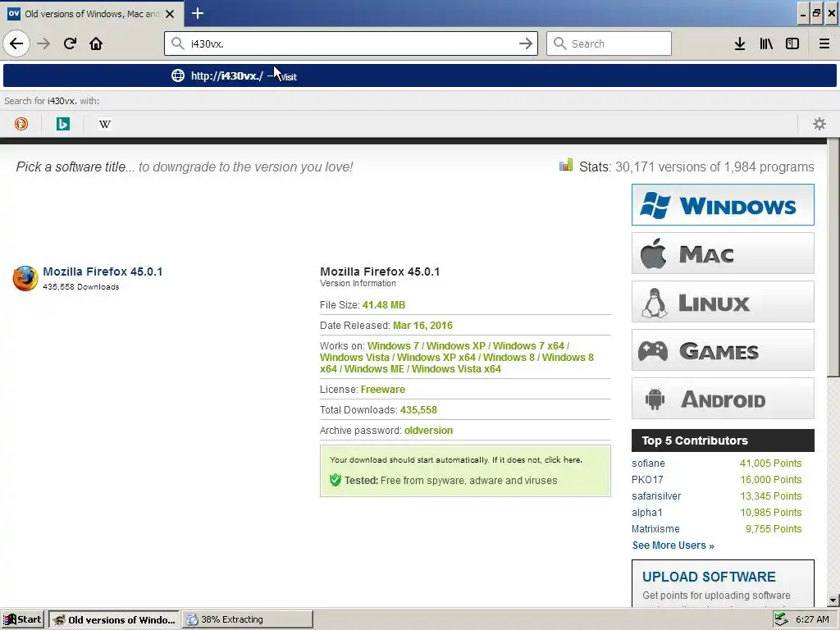The image size is (840, 630).
Task: Click the UPLOAD SOFTWARE heading
Action: click(709, 577)
